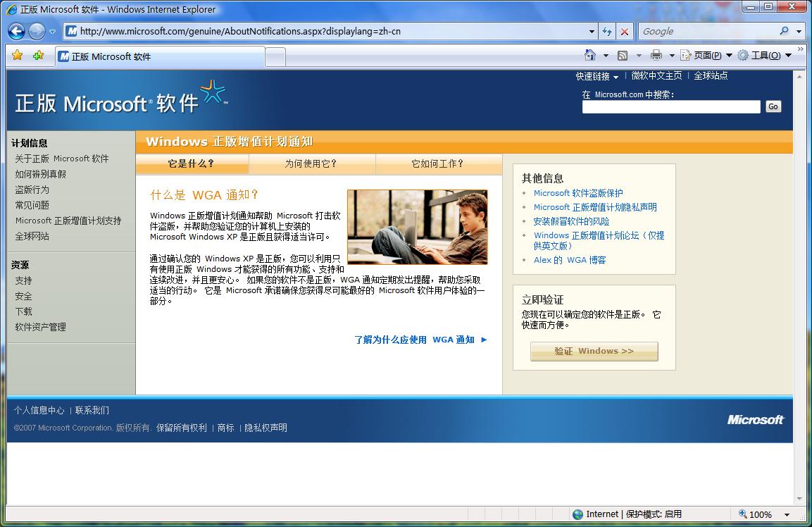Click the Add to Favorites icon
812x527 pixels.
(38, 55)
